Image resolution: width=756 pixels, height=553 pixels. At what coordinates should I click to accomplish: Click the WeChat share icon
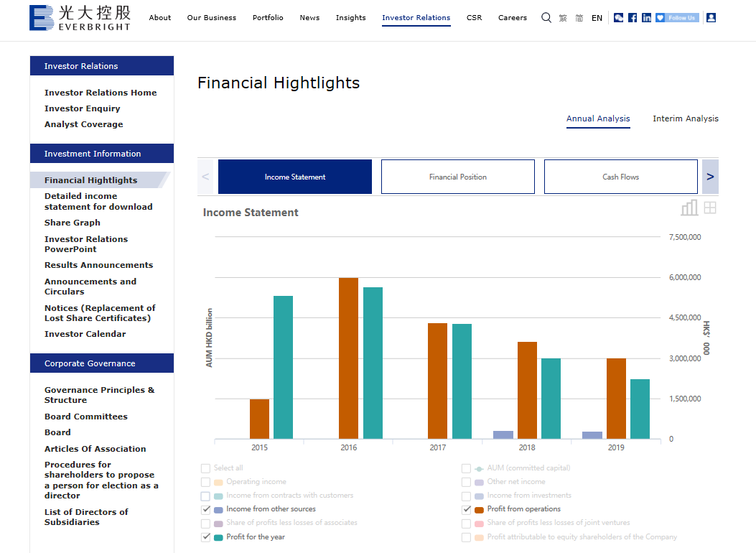(x=618, y=17)
